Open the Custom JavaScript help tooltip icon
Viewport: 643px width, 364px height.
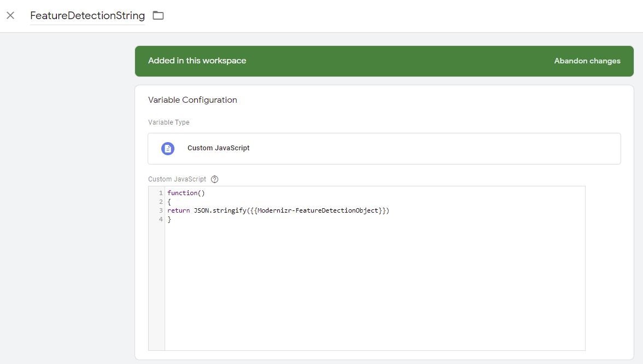point(214,179)
